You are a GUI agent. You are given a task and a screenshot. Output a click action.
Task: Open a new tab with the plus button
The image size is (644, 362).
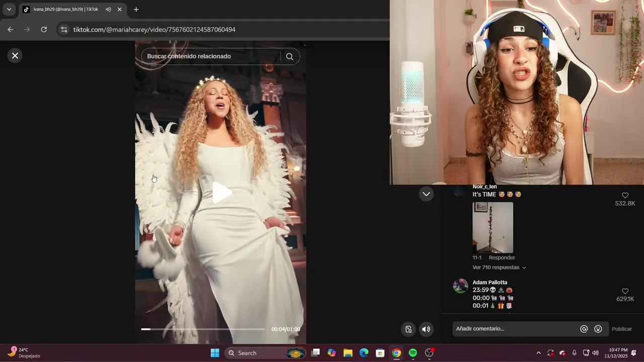(x=136, y=10)
